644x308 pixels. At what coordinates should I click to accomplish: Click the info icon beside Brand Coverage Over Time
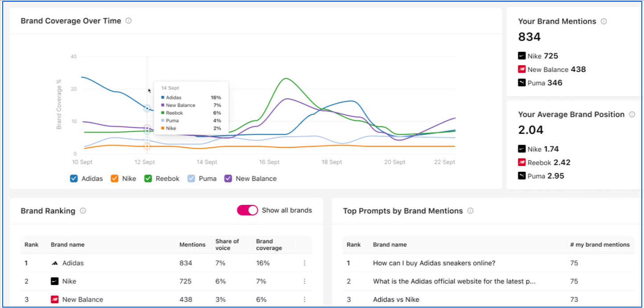128,21
